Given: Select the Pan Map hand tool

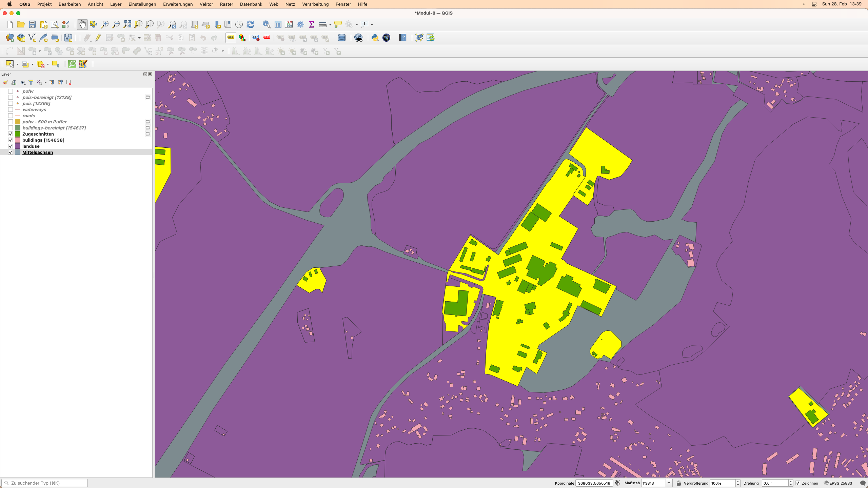Looking at the screenshot, I should coord(82,24).
